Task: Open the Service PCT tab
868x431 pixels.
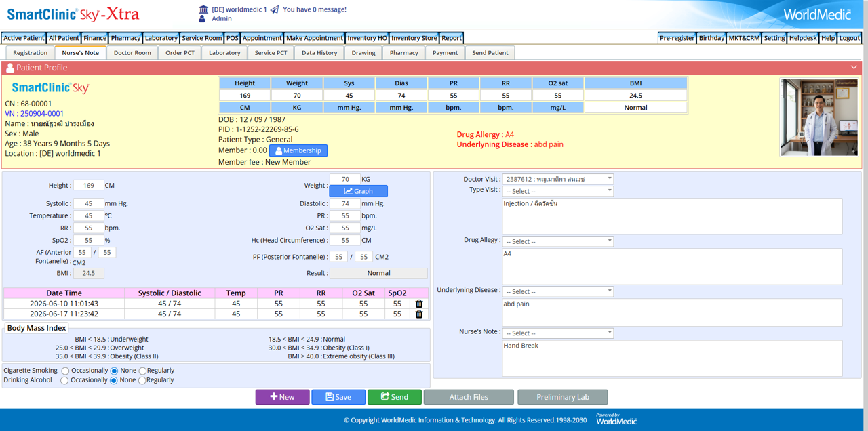Action: point(271,52)
